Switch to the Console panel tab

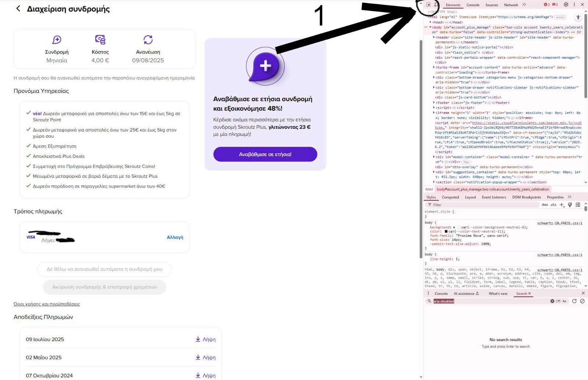point(473,5)
